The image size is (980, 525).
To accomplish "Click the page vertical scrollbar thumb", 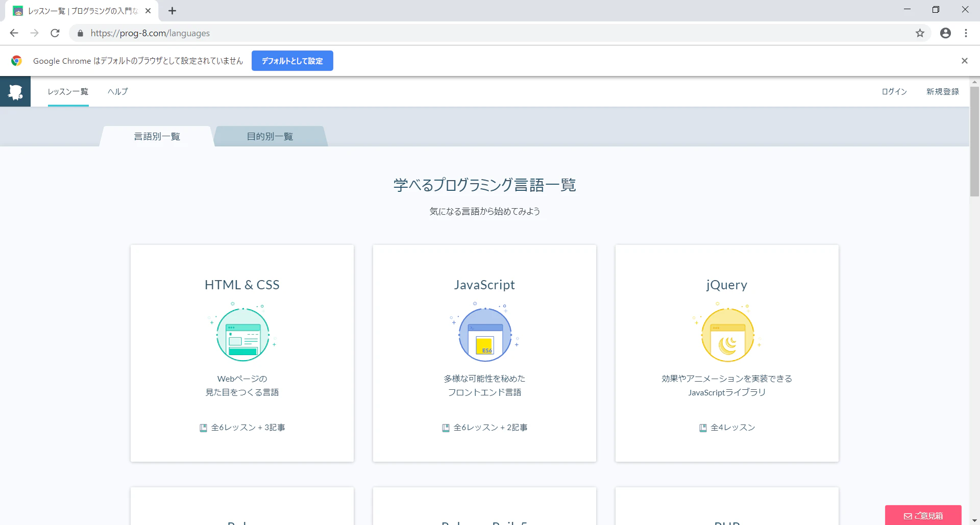I will (x=974, y=141).
